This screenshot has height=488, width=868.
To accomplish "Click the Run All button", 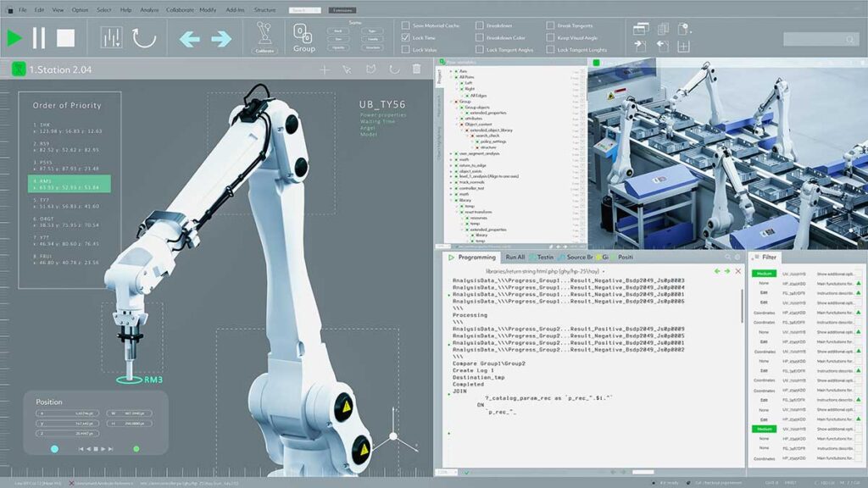I will (515, 258).
